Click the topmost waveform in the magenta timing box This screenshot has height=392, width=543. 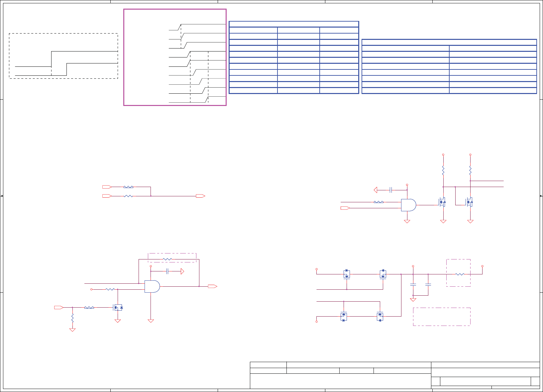[197, 27]
